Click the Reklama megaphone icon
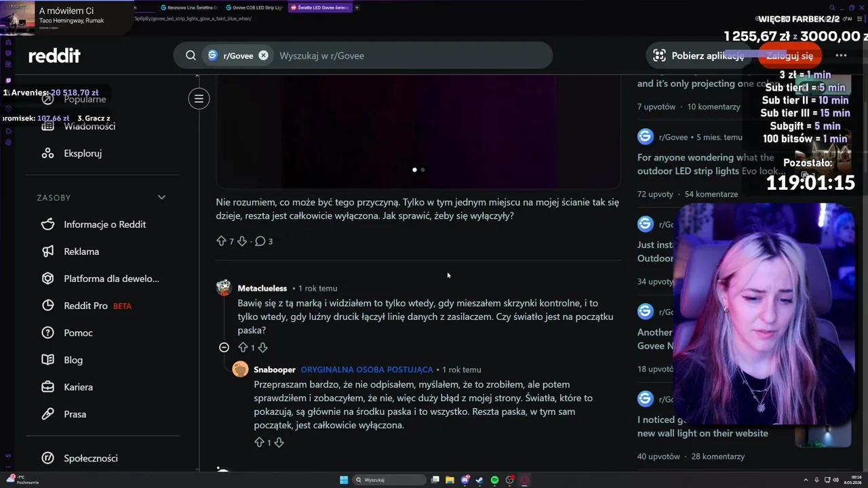Screen dimensions: 868x488 coord(47,251)
